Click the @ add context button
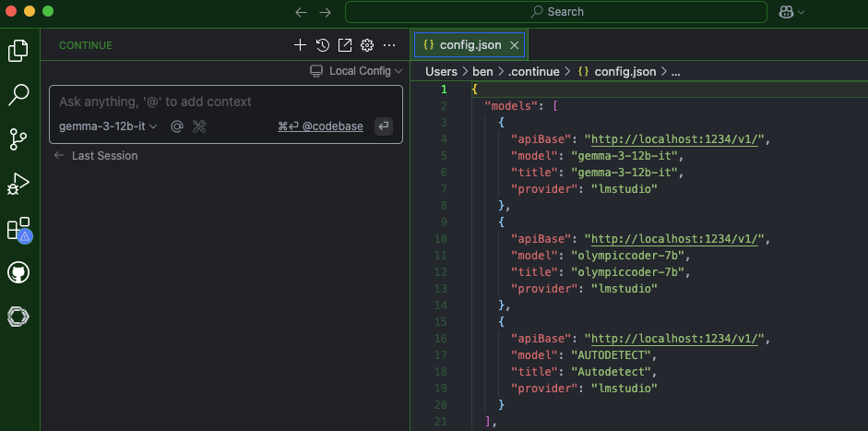Image resolution: width=868 pixels, height=431 pixels. click(x=176, y=126)
